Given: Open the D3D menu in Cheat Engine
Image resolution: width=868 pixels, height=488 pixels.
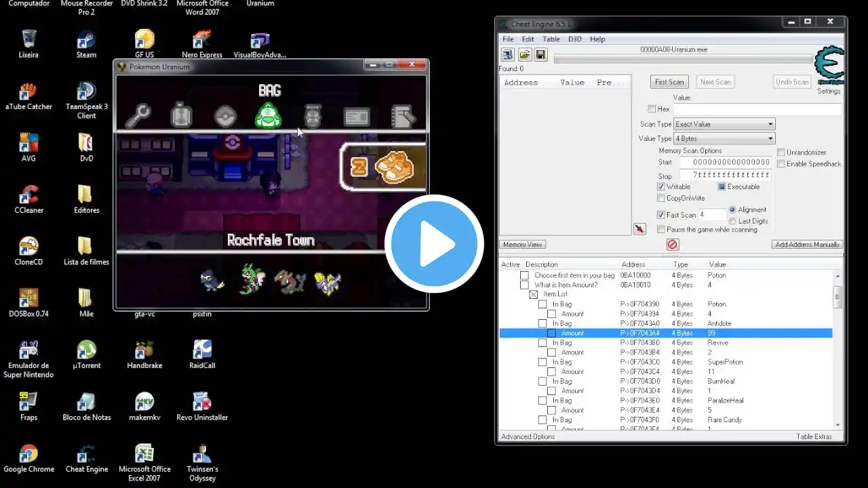Looking at the screenshot, I should pyautogui.click(x=575, y=39).
